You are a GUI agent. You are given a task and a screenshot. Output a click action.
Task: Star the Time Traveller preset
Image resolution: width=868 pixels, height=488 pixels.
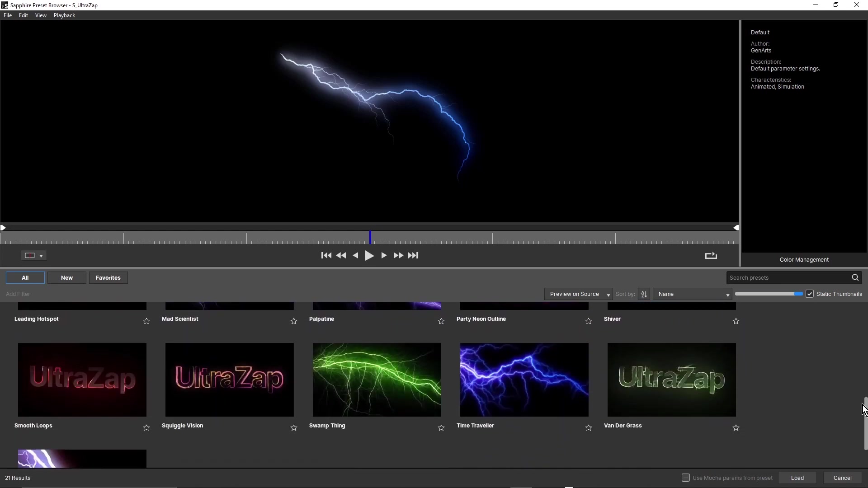pos(589,428)
